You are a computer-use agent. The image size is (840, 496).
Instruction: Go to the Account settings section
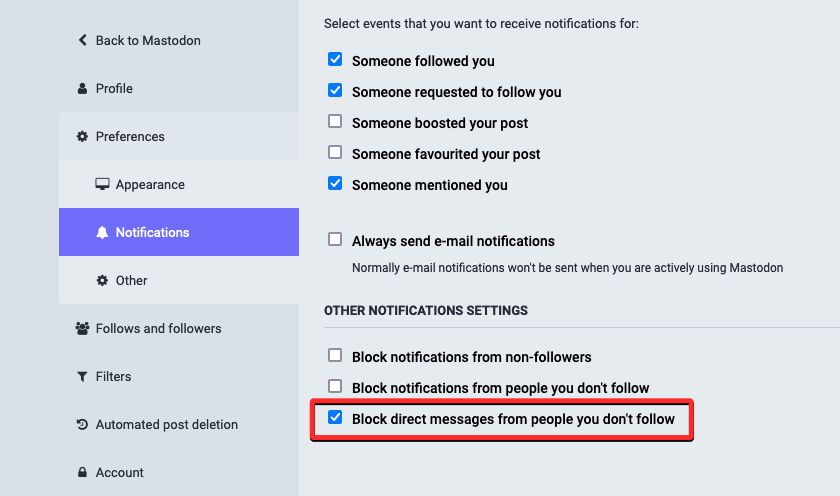tap(119, 473)
